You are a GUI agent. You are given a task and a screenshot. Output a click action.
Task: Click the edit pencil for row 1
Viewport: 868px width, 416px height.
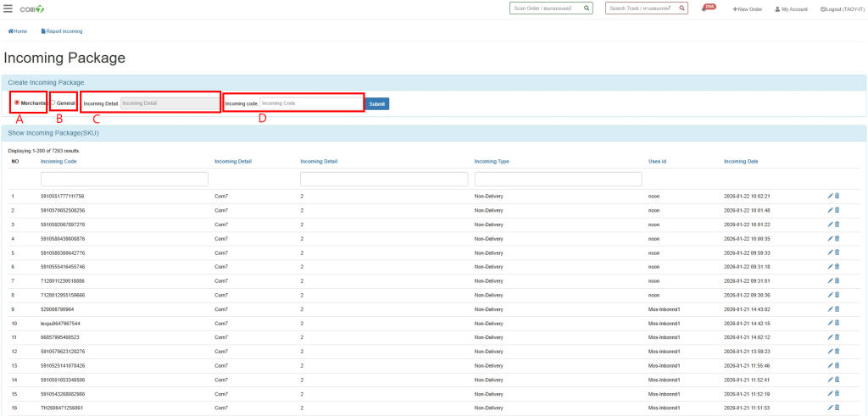(x=831, y=196)
